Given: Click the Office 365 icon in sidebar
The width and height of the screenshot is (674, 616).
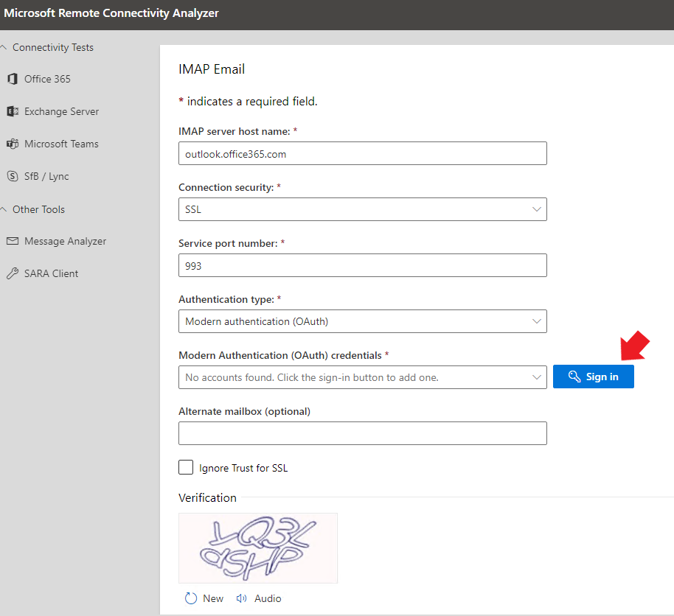Looking at the screenshot, I should tap(13, 79).
